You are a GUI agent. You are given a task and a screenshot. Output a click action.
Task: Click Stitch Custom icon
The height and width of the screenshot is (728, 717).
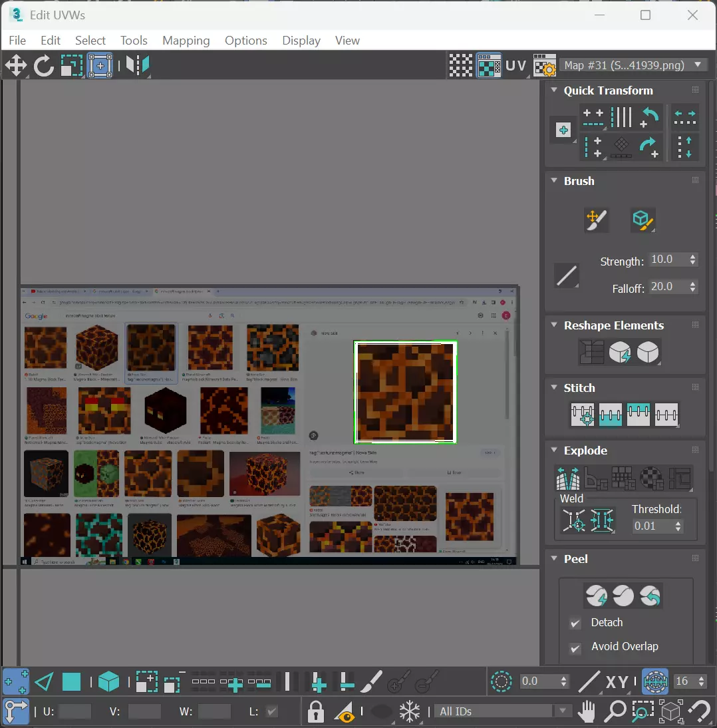coord(666,415)
